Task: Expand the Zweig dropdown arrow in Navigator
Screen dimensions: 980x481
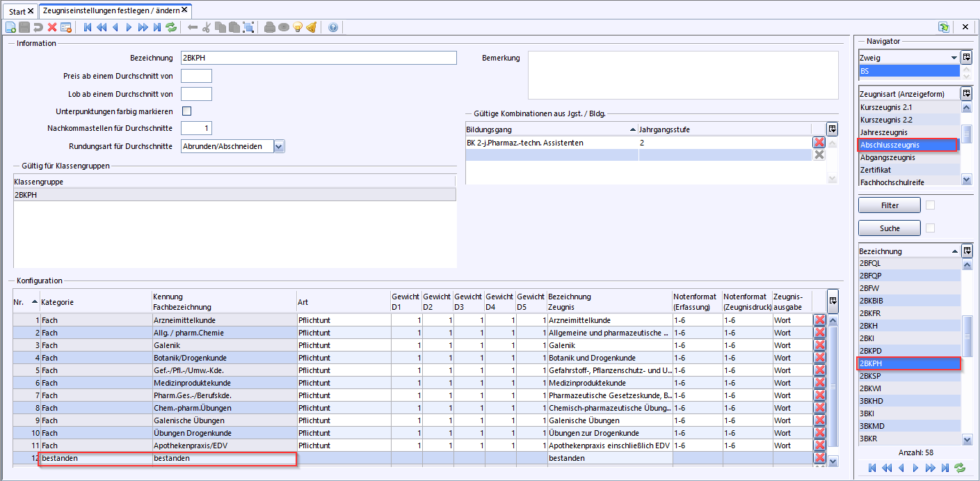Action: [954, 58]
